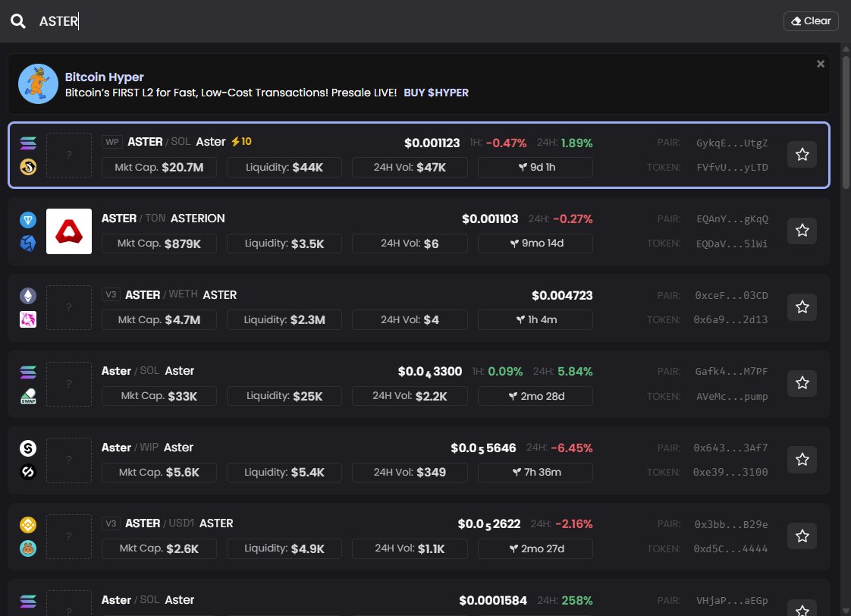This screenshot has height=616, width=851.
Task: Click the Uniswap unicorn icon
Action: coord(28,319)
